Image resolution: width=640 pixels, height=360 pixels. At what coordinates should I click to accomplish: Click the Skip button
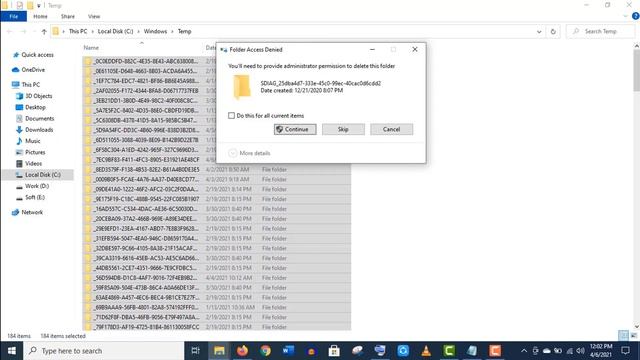(x=343, y=129)
